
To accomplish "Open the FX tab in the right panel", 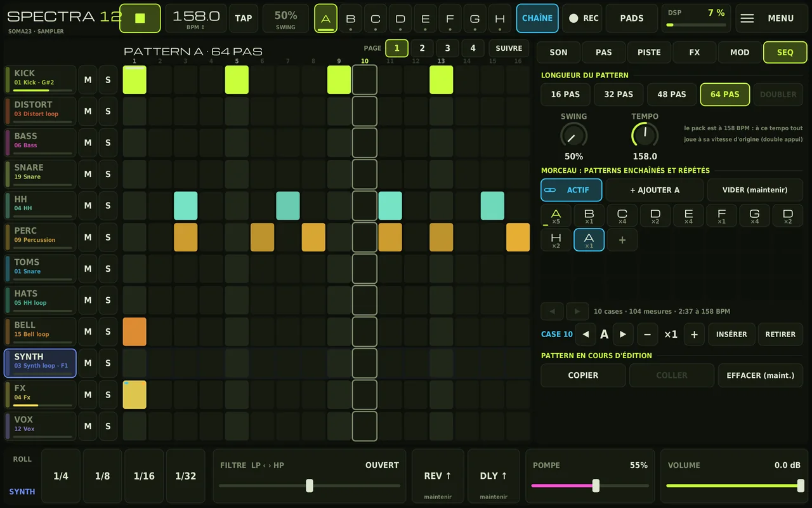I will pos(695,52).
